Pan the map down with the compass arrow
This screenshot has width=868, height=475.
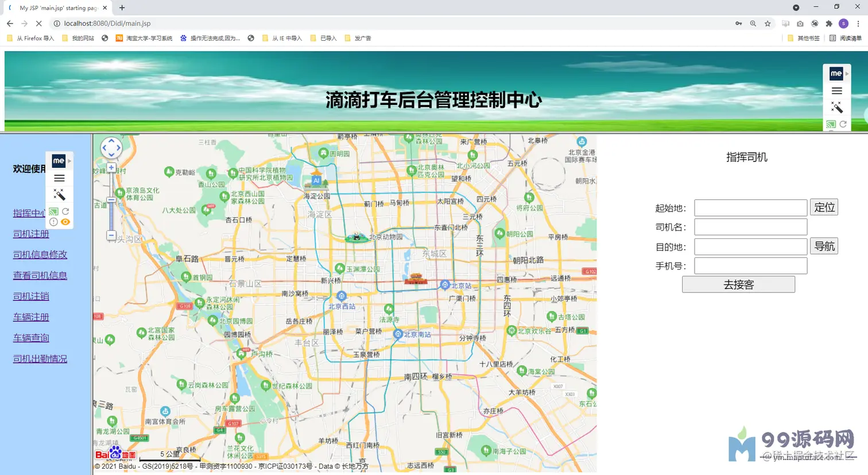coord(111,155)
